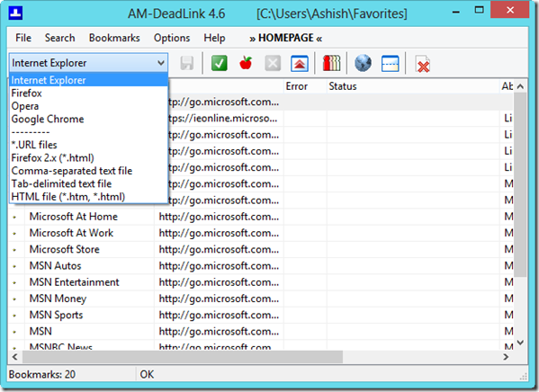Click the horizontal scrollbar right arrow

506,357
